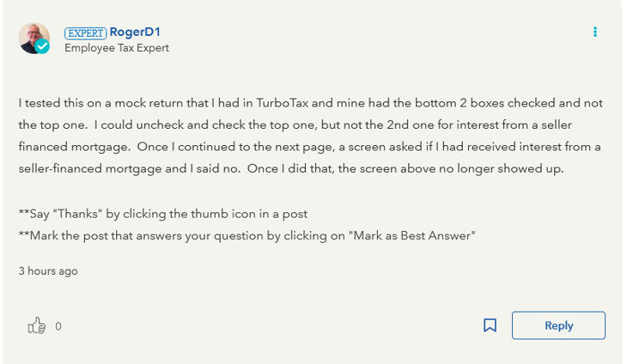This screenshot has width=627, height=364.
Task: Click the quoted "Mark as Best Answer" text
Action: pyautogui.click(x=411, y=235)
